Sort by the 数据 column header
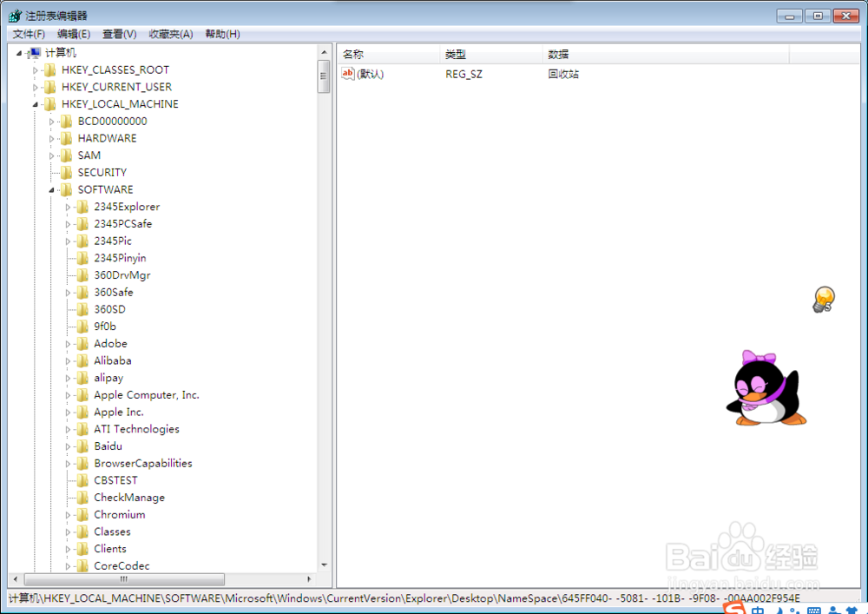 click(666, 54)
